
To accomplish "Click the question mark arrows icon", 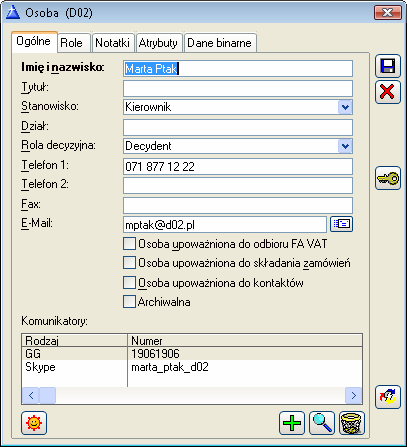I will tap(388, 397).
